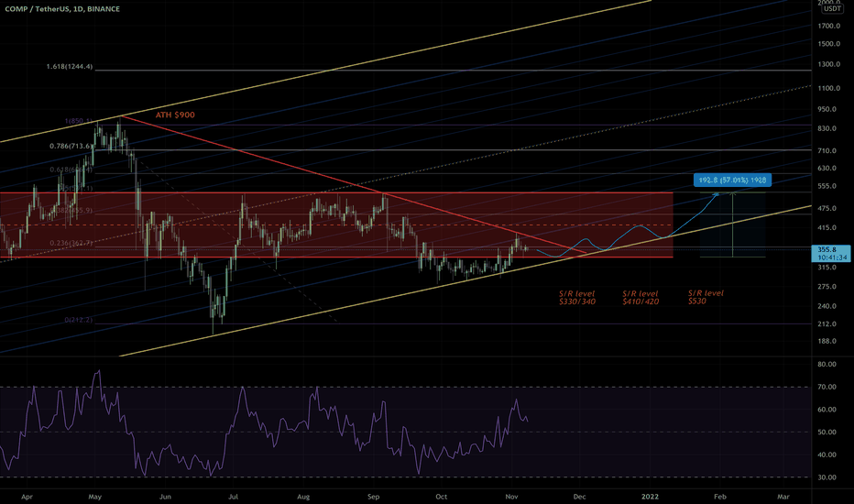854x504 pixels.
Task: Select the S/R level $530 note
Action: pos(706,297)
